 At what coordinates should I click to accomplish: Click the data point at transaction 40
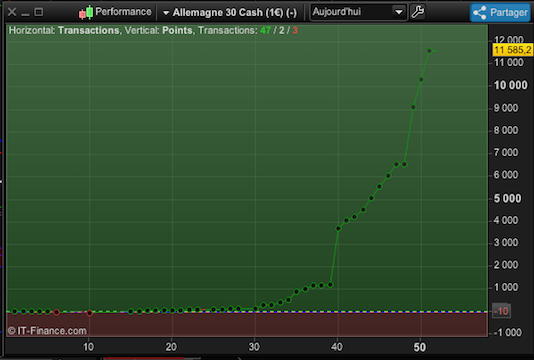click(338, 228)
